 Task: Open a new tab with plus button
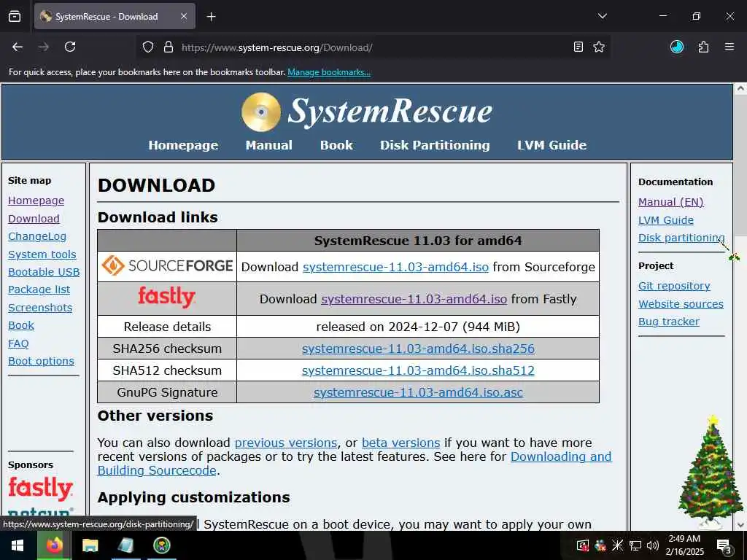211,17
